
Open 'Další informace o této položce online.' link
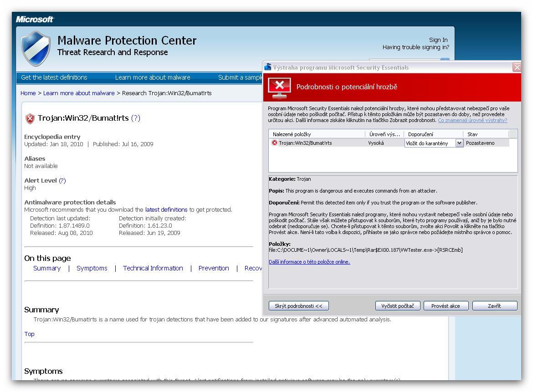[309, 261]
